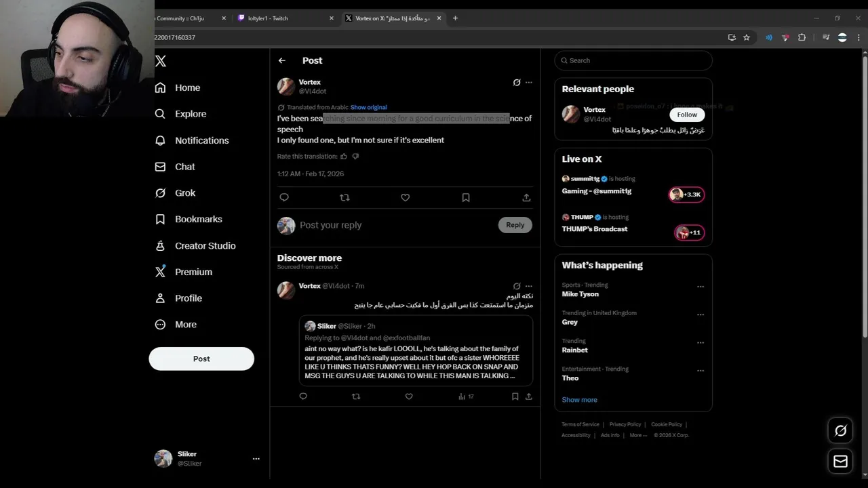This screenshot has width=868, height=488.
Task: Click Show original translation link
Action: [369, 107]
